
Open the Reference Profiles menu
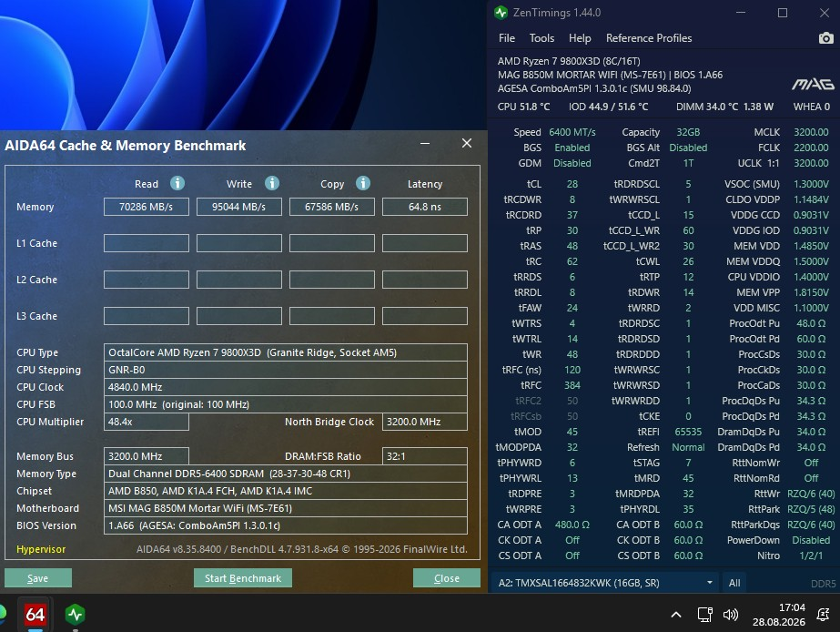pyautogui.click(x=649, y=38)
